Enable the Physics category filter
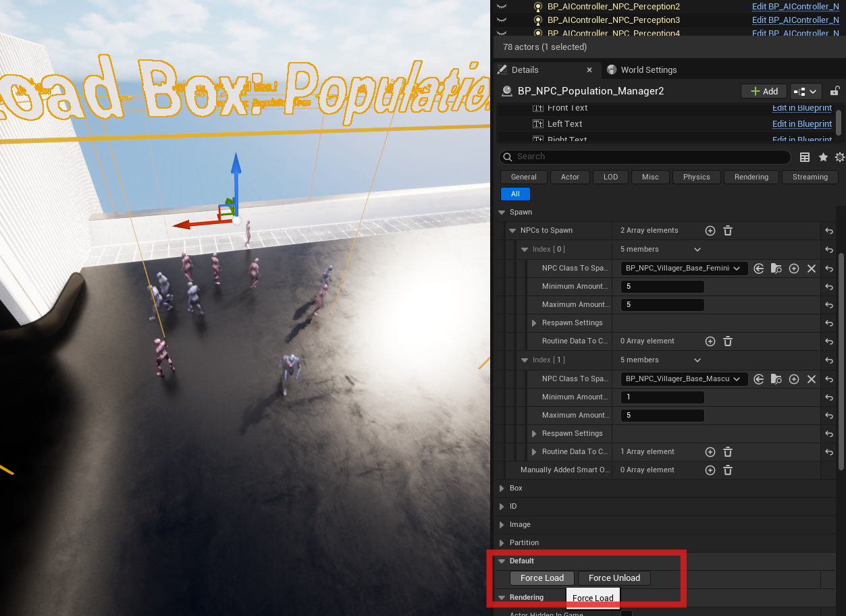Image resolution: width=846 pixels, height=616 pixels. 696,177
